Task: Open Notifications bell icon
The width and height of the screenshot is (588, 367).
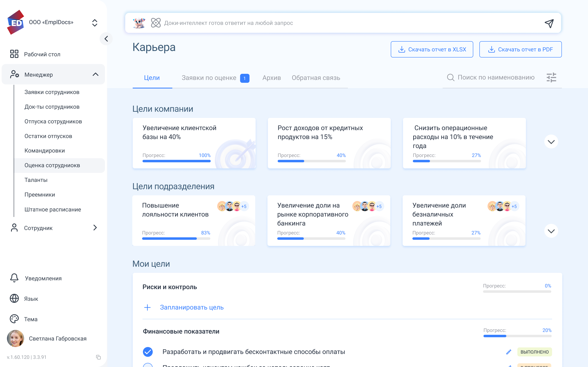Action: 14,278
